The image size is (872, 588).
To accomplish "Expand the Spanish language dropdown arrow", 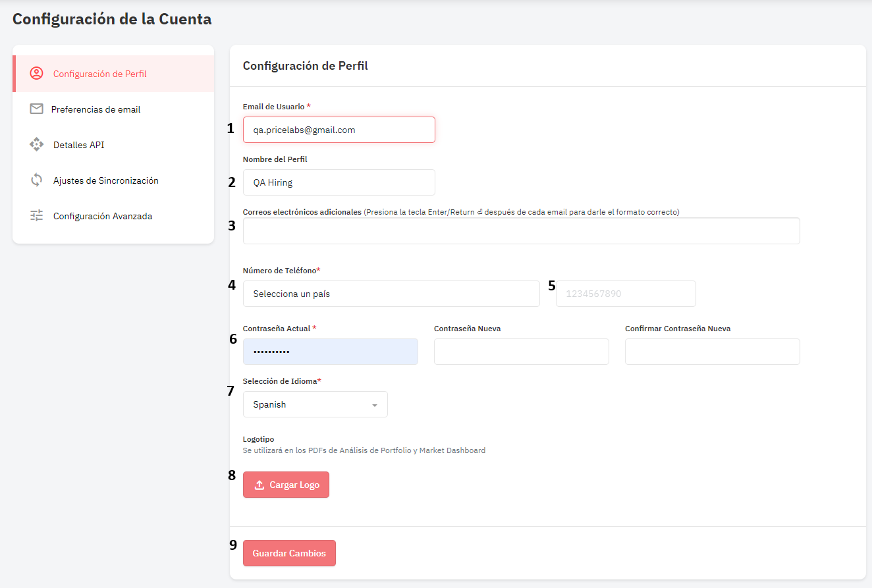I will tap(375, 405).
